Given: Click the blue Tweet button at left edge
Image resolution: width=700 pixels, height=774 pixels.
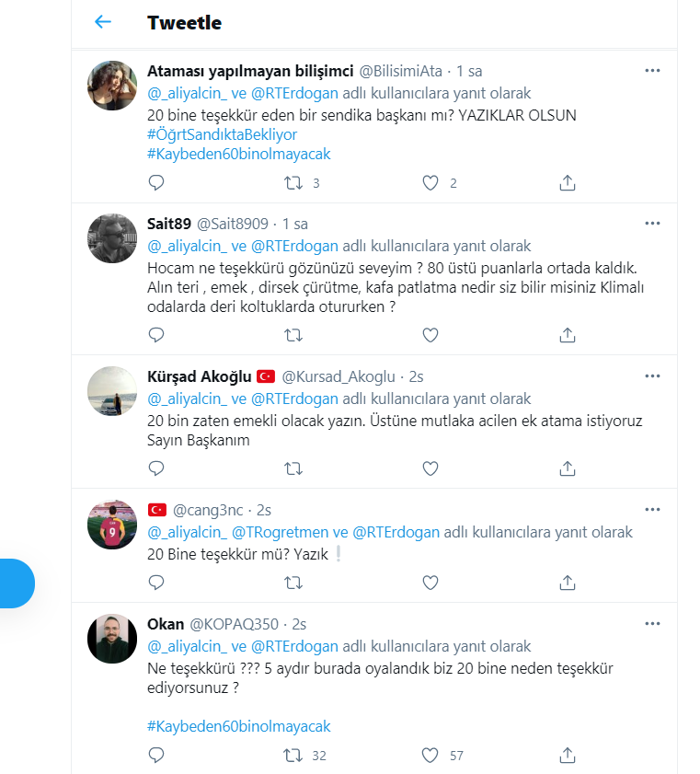Looking at the screenshot, I should 17,583.
